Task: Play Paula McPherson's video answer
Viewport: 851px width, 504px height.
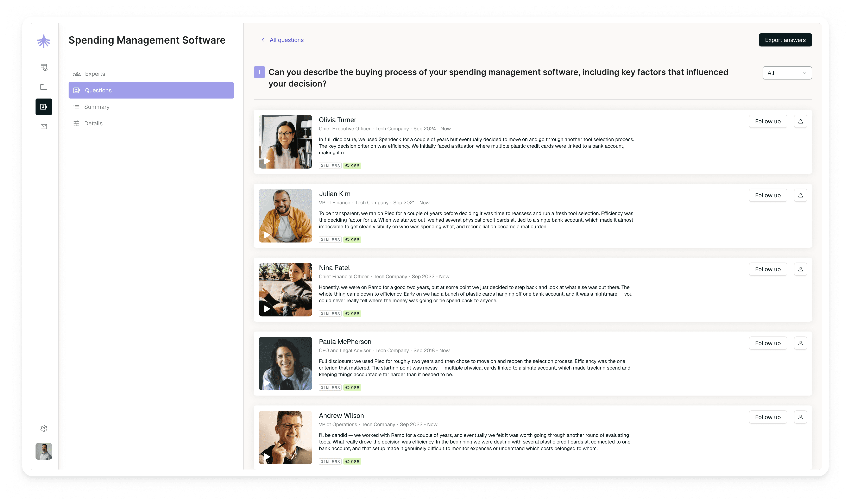Action: click(x=267, y=383)
